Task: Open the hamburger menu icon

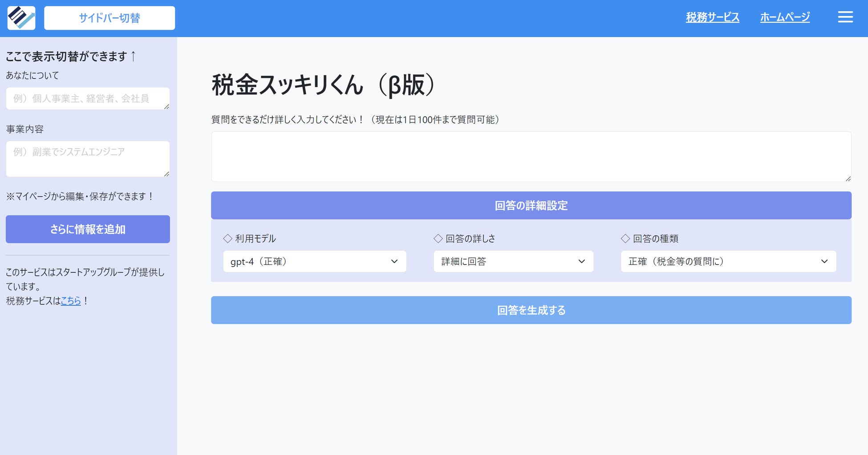Action: pos(845,17)
